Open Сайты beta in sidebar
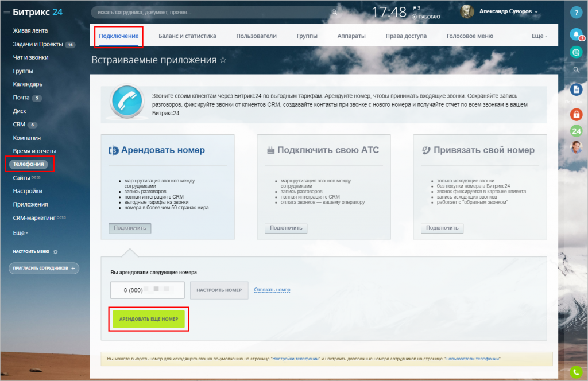The image size is (588, 381). click(26, 177)
